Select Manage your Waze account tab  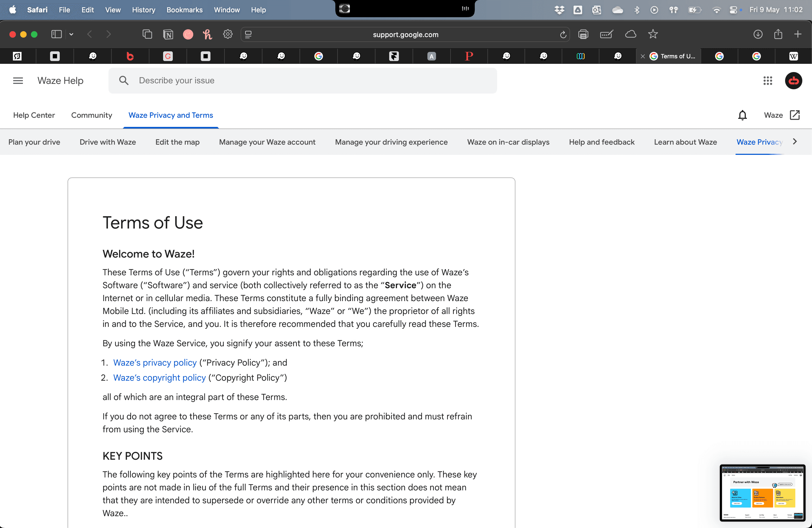point(267,142)
